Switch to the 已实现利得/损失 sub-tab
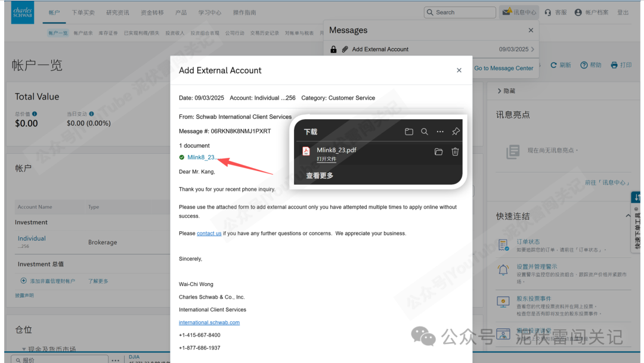This screenshot has width=644, height=363. coord(142,33)
